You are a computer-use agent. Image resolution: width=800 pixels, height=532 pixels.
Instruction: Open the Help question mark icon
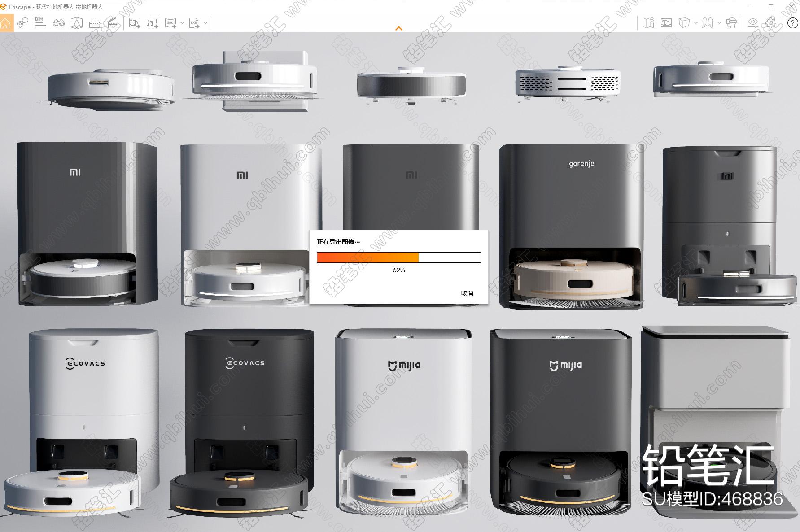pyautogui.click(x=793, y=23)
